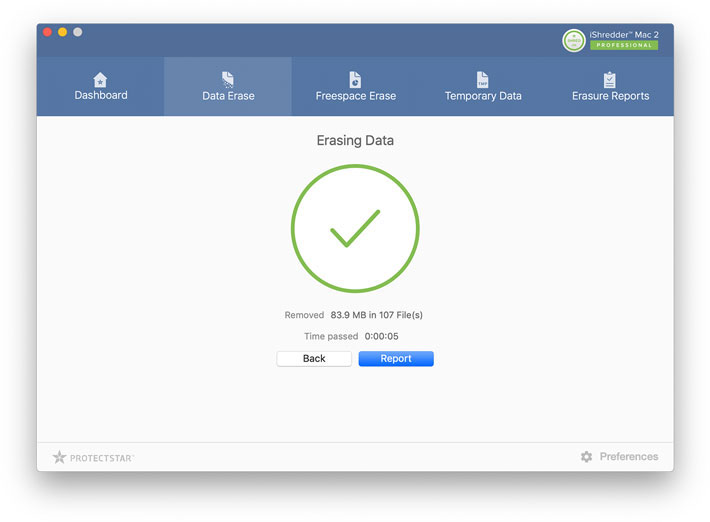Click the PROFESSIONAL edition badge
Image resolution: width=710 pixels, height=522 pixels.
pyautogui.click(x=622, y=45)
